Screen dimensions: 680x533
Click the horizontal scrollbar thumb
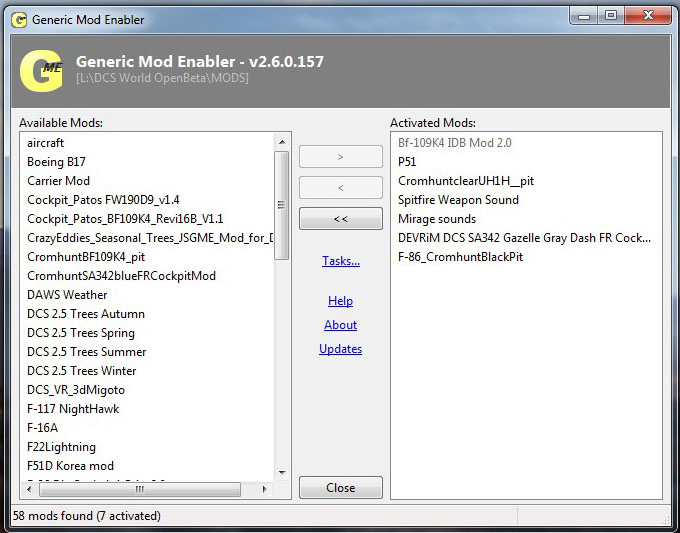tap(140, 489)
